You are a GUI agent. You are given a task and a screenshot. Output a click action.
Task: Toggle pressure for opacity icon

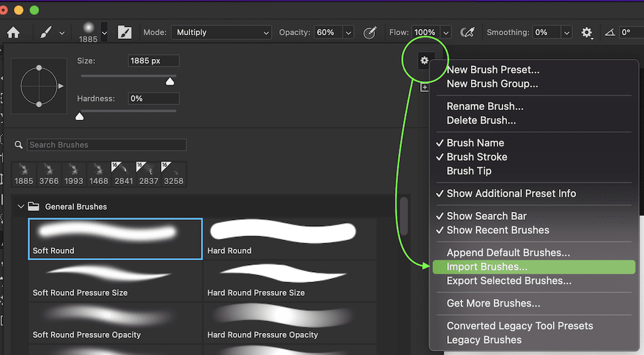[x=370, y=33]
